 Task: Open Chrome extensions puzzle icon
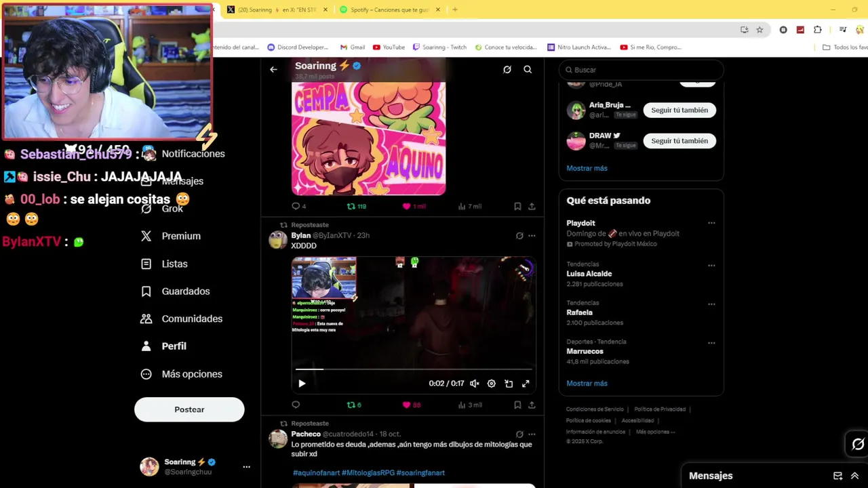click(818, 30)
